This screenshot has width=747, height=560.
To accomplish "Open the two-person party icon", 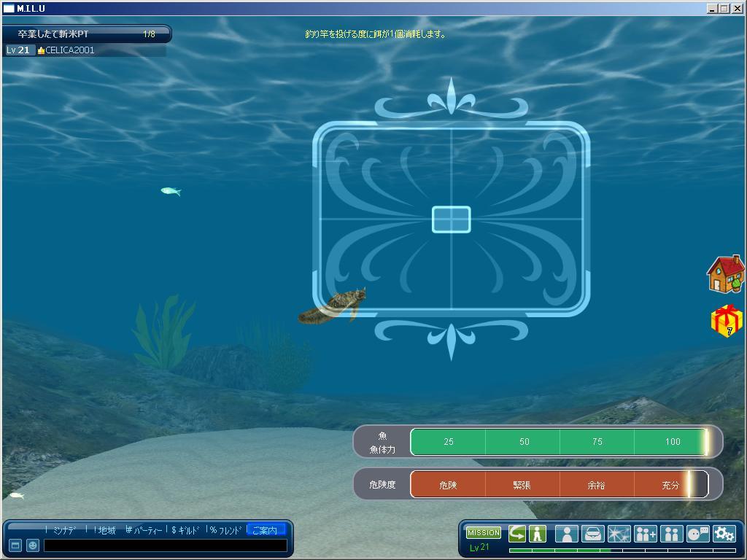I will 671,534.
